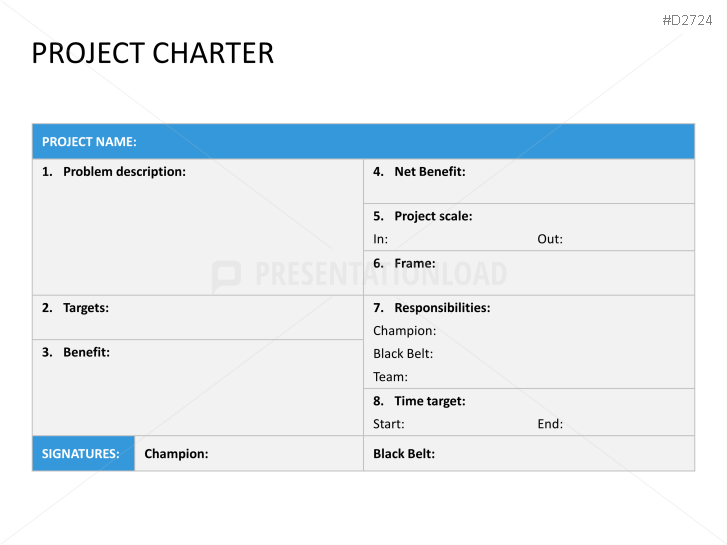Viewport: 727px width, 545px height.
Task: Click the In: field under Project scale
Action: 381,239
